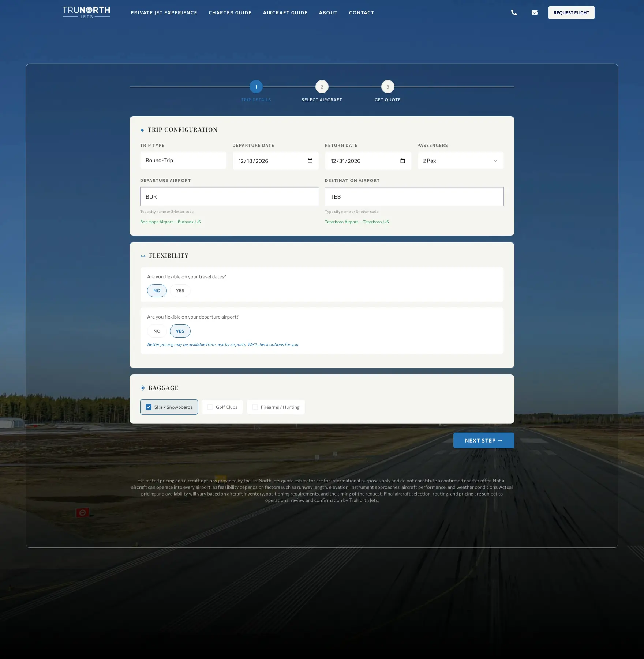Open the Contact page link

(362, 12)
